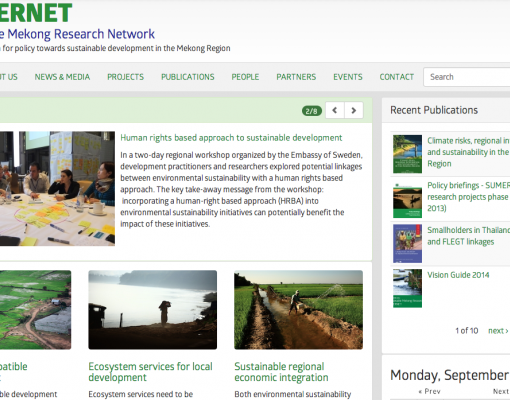Click the workshop photo in the slideshow
Viewport: 510px width, 400px height.
click(57, 189)
